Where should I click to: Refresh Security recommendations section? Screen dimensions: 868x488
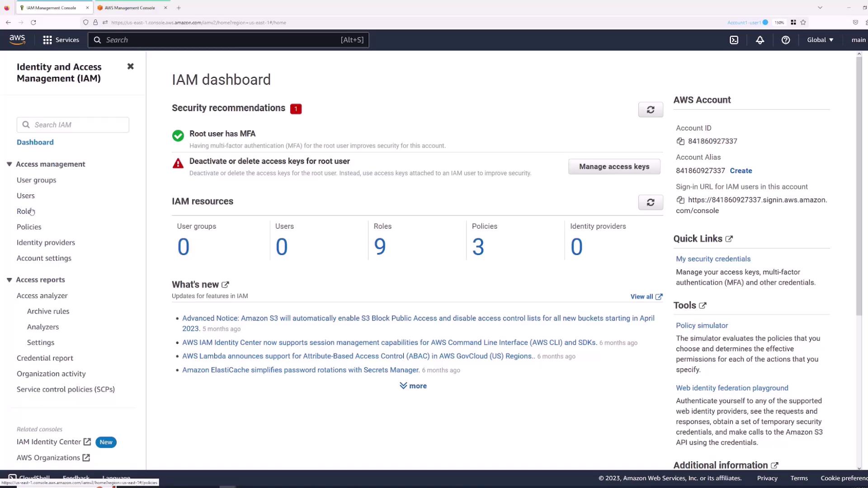point(651,110)
